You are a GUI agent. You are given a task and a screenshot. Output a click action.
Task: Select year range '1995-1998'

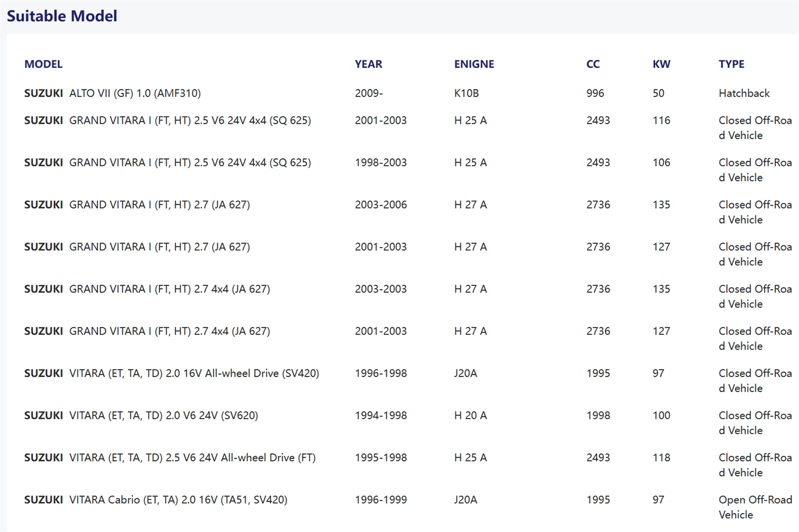381,458
